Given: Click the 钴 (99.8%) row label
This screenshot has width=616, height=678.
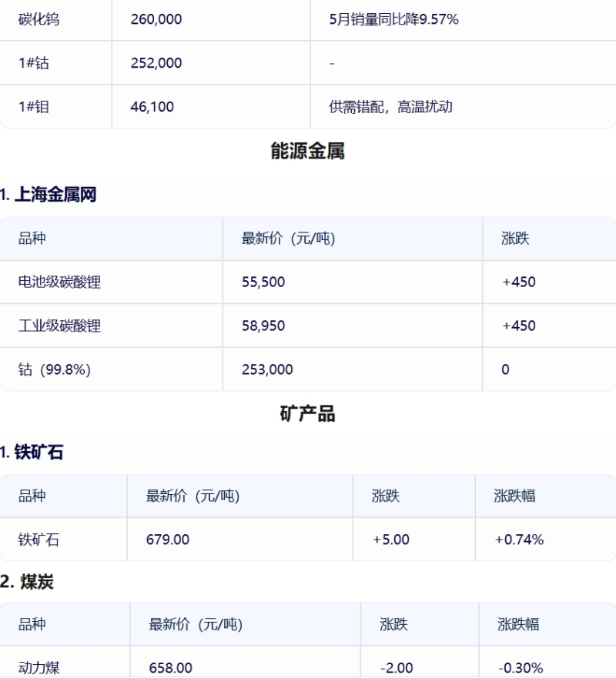Looking at the screenshot, I should point(55,369).
